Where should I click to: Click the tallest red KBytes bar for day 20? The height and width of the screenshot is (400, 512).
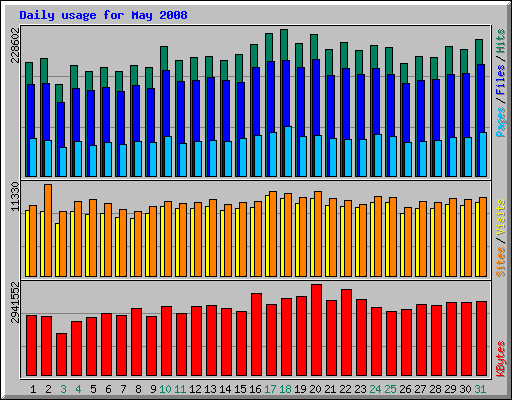pos(316,330)
